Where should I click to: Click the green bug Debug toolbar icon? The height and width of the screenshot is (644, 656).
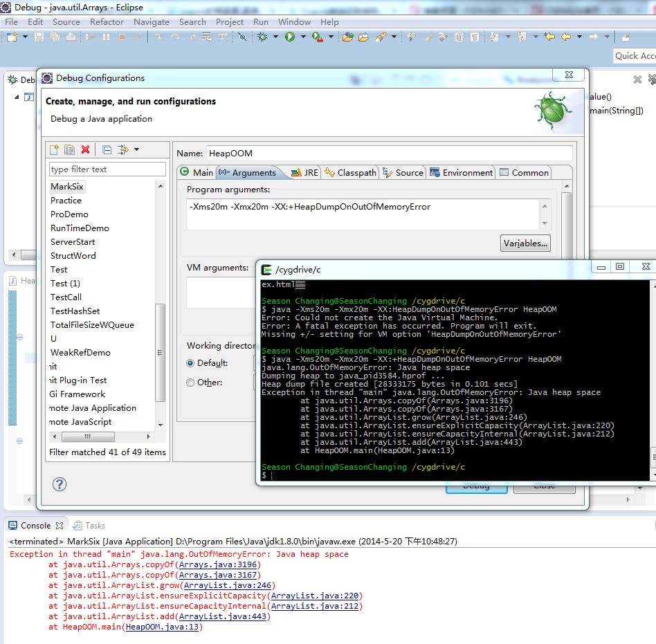pos(263,37)
